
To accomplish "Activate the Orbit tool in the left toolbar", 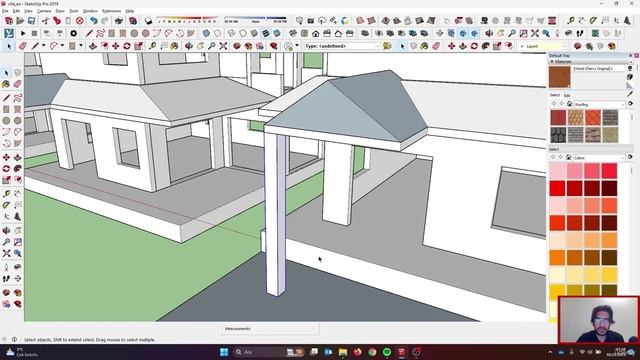I will [6, 231].
